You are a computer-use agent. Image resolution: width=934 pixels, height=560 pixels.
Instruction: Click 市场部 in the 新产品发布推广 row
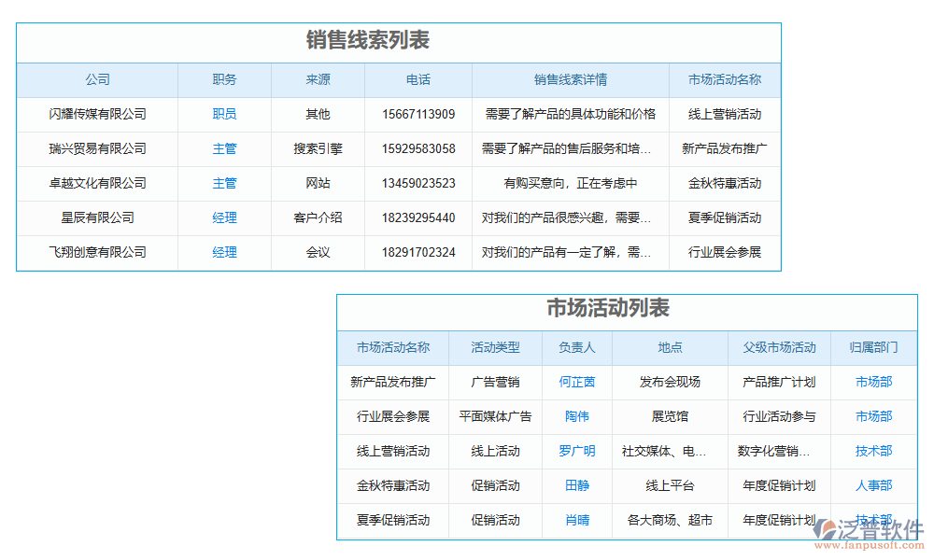click(x=873, y=383)
